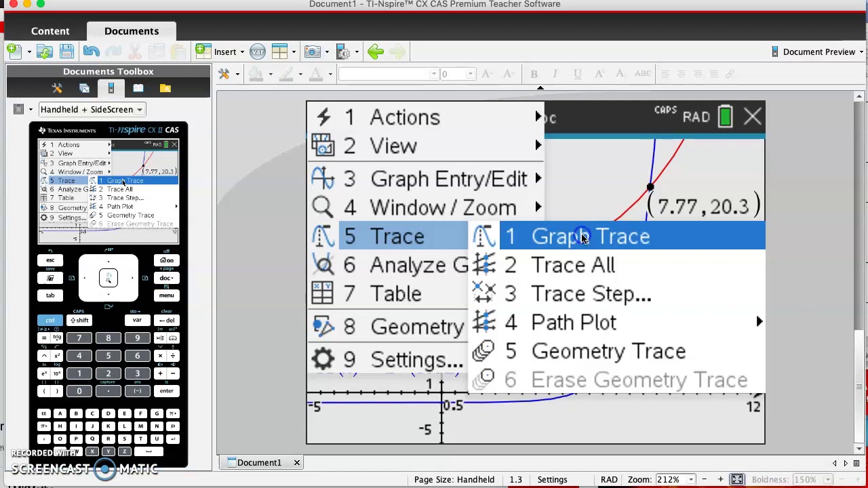
Task: Click the battery indicator on handheld screen
Action: pos(725,117)
